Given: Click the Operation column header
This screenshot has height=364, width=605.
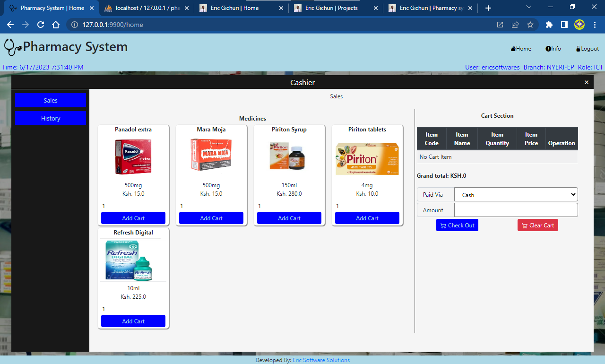Looking at the screenshot, I should [562, 139].
